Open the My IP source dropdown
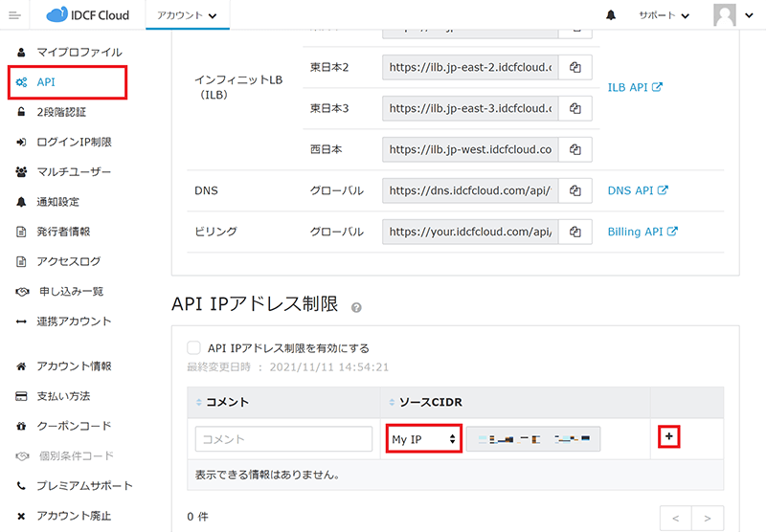This screenshot has width=766, height=532. (423, 439)
